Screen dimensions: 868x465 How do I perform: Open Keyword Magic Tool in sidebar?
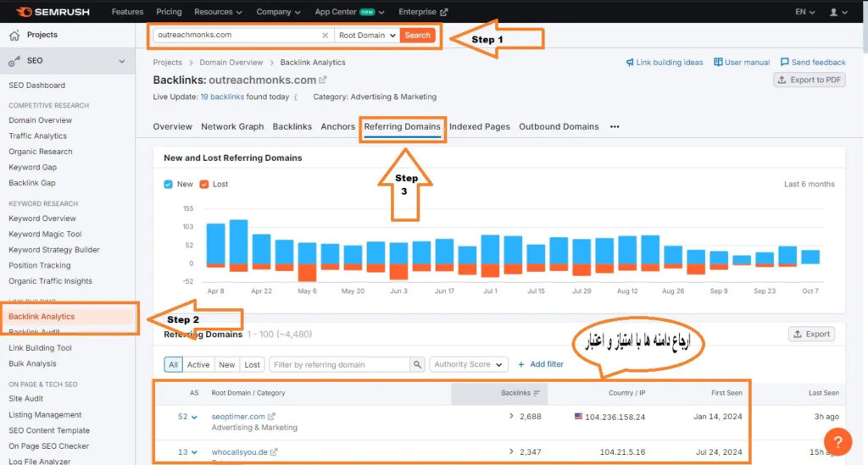tap(45, 235)
